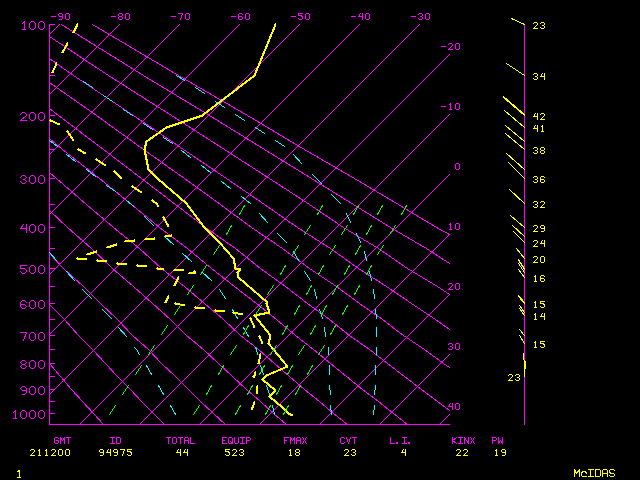Image resolution: width=640 pixels, height=480 pixels.
Task: Select the KINX column header
Action: [x=463, y=440]
